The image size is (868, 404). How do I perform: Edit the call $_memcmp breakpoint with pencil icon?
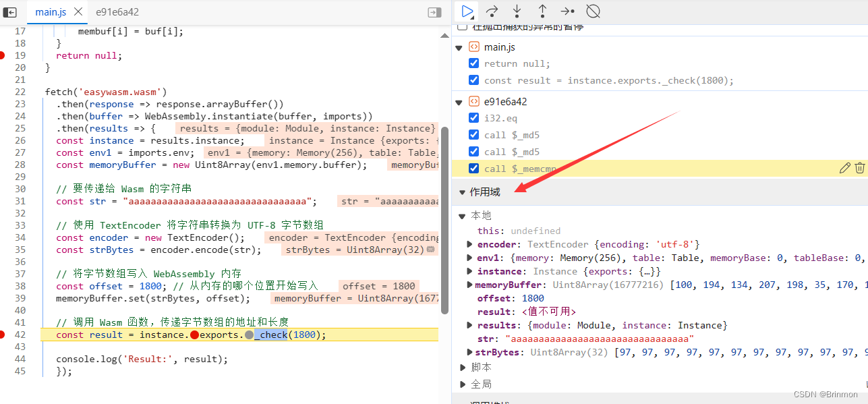pos(844,167)
